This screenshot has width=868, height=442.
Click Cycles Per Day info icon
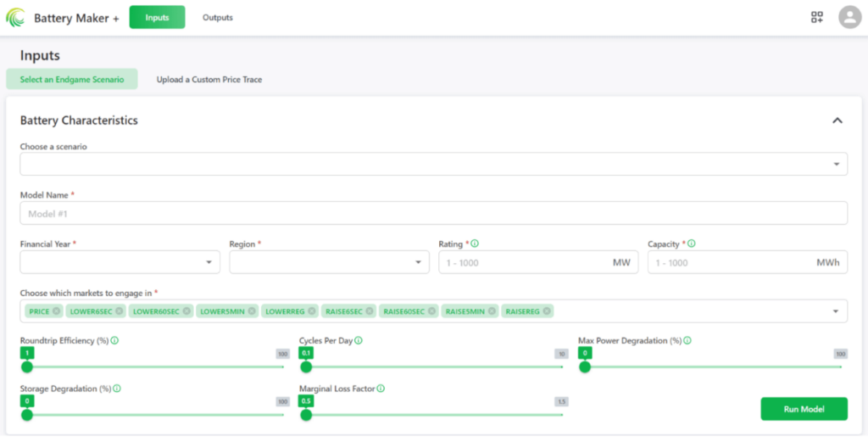(359, 340)
